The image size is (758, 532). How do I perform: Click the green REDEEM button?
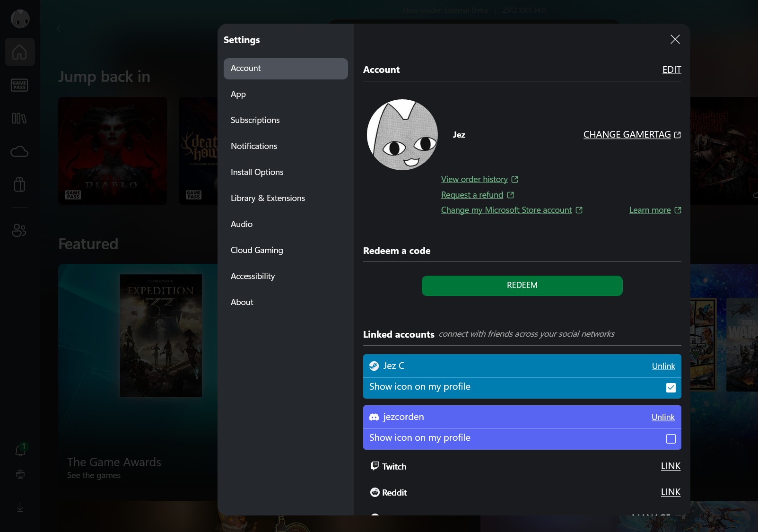pos(522,286)
